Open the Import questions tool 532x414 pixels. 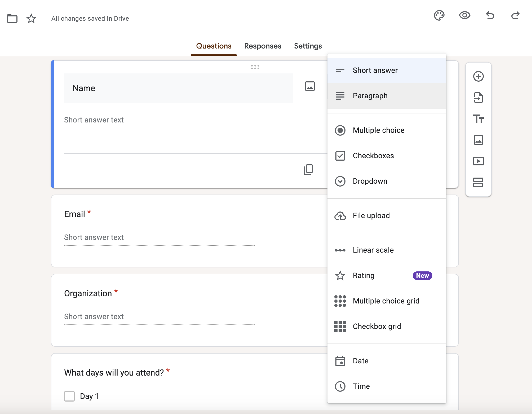click(x=478, y=98)
